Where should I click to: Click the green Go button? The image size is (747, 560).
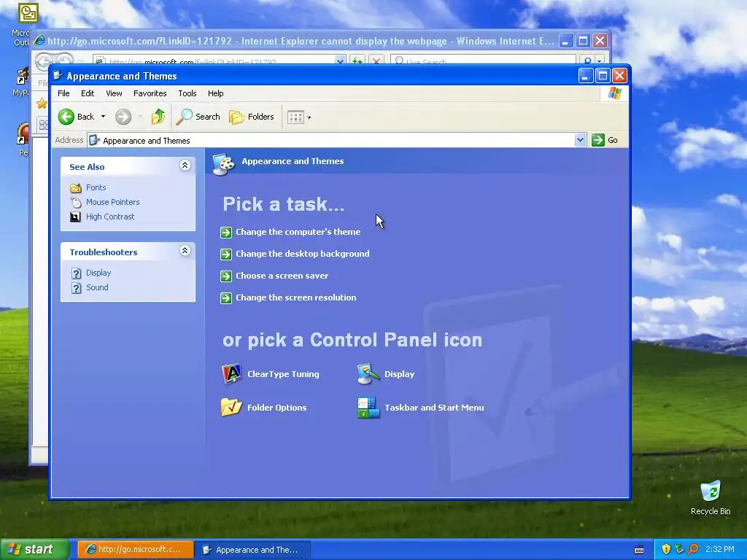(x=605, y=140)
